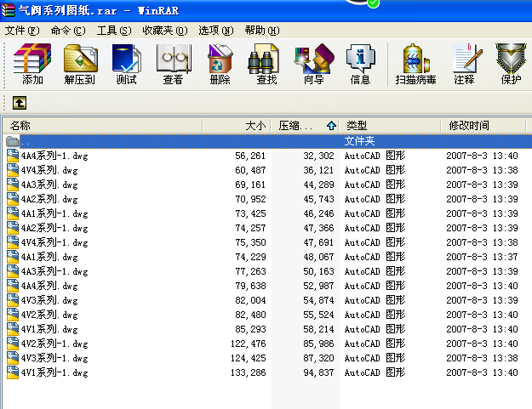Viewport: 532px width, 409px height.
Task: Click file icon of 4V3系列-1.dwg
Action: coord(13,358)
